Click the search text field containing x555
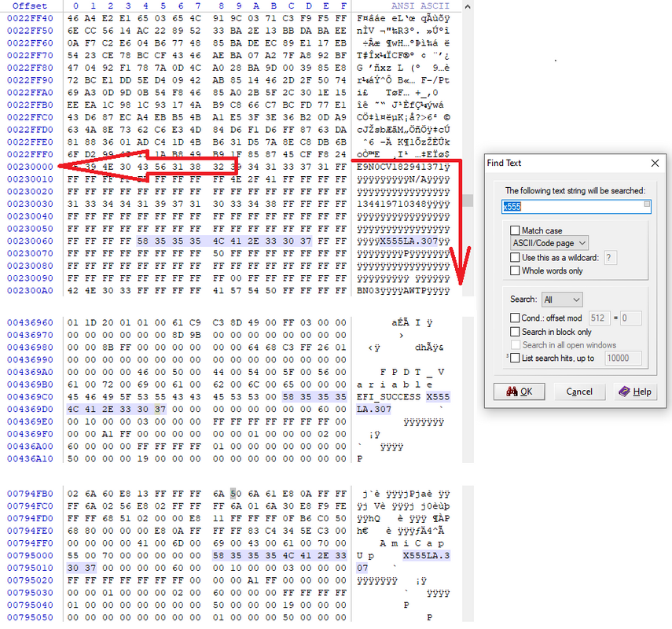 click(576, 207)
